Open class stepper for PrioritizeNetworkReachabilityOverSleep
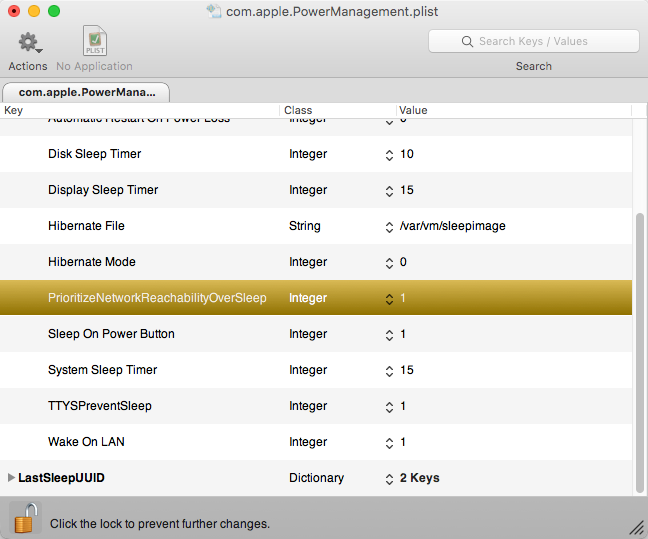This screenshot has width=648, height=539. [389, 299]
